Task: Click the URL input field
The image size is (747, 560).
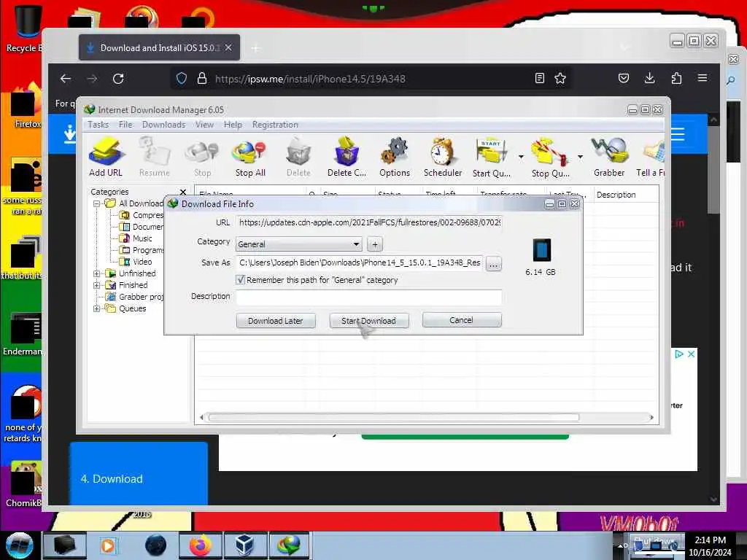Action: pyautogui.click(x=368, y=222)
